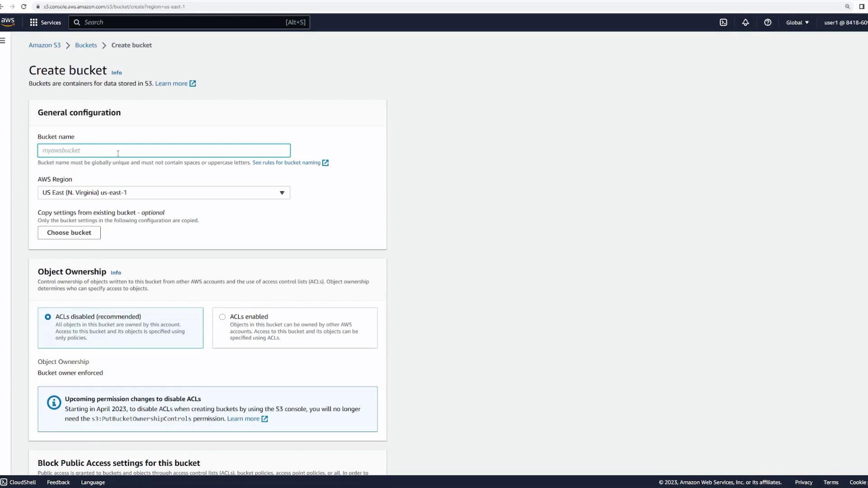Screen dimensions: 868x488
Task: Click the AWS logo home icon
Action: point(8,22)
